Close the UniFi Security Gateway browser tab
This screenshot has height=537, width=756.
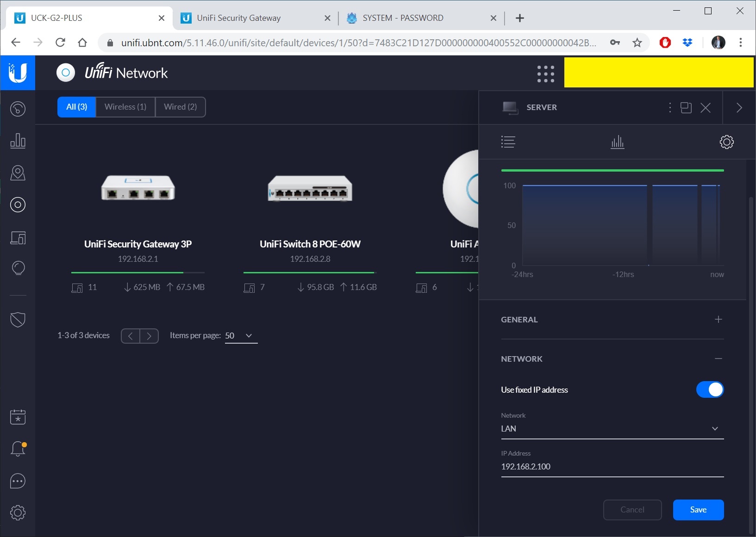point(327,18)
